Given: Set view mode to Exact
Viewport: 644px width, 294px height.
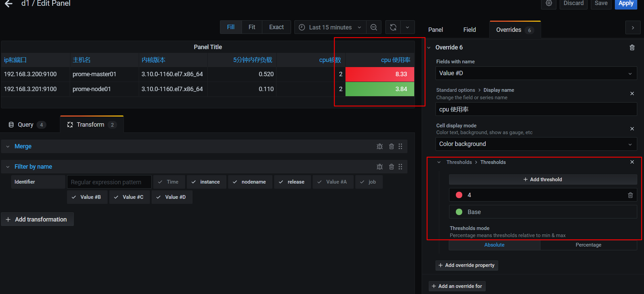Looking at the screenshot, I should point(276,27).
